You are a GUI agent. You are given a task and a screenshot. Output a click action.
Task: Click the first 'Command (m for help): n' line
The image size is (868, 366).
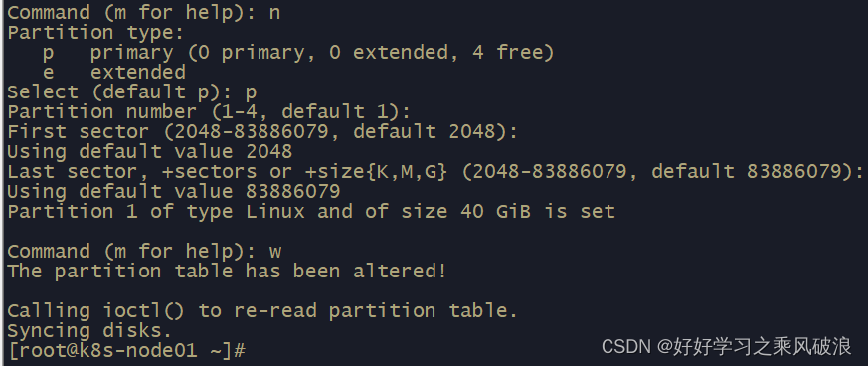click(x=144, y=12)
